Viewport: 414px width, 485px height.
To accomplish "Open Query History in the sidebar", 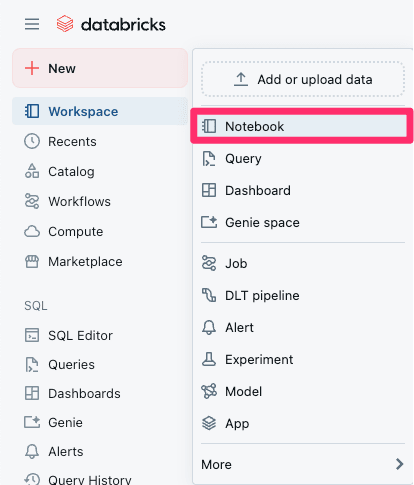I will pyautogui.click(x=100, y=479).
